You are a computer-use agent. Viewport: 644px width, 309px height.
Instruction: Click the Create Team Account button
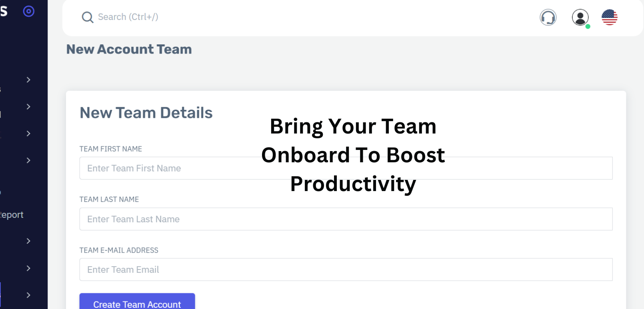tap(137, 303)
